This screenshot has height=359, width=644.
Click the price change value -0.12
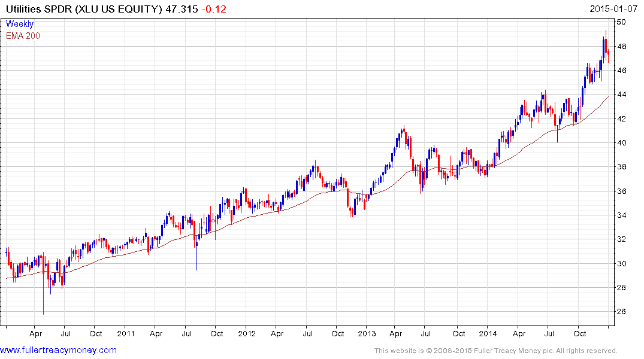(x=214, y=9)
